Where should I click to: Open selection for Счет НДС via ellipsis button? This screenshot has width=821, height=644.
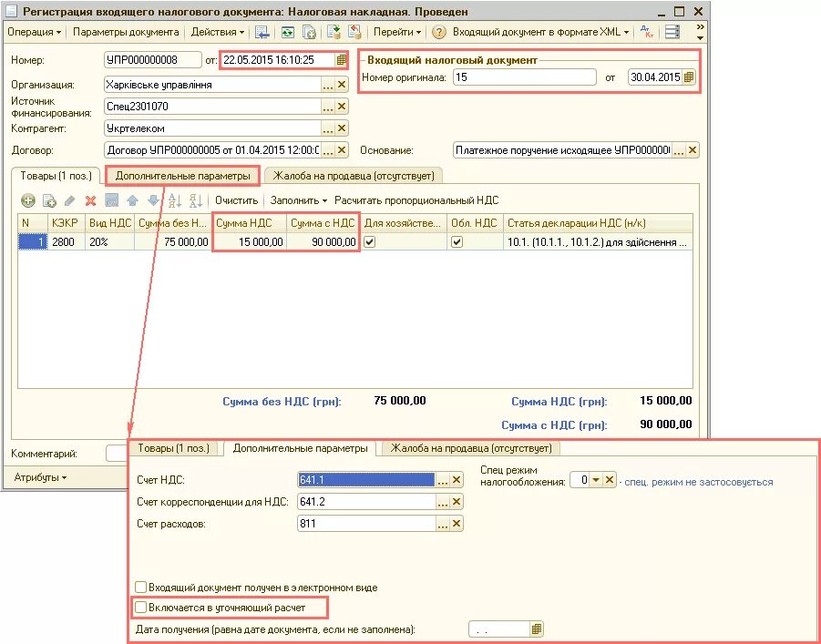pyautogui.click(x=443, y=480)
